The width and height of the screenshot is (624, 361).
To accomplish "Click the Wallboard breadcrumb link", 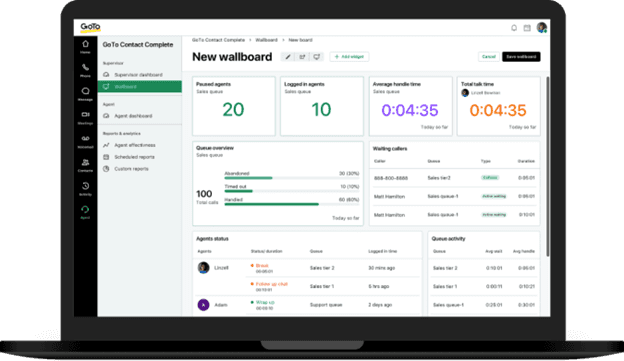I will point(266,40).
